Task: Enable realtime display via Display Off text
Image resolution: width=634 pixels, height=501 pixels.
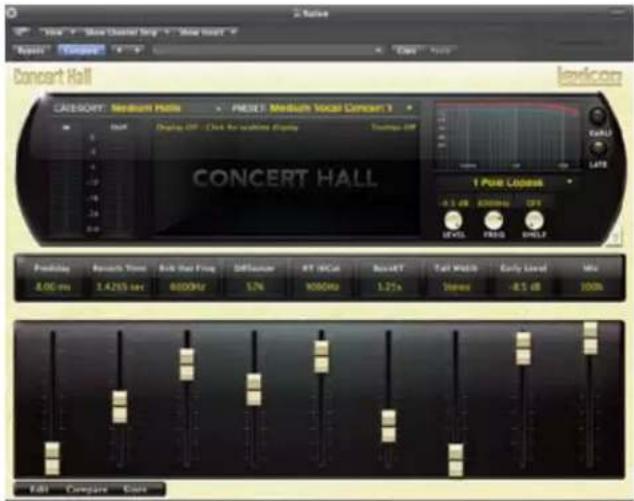Action: pos(227,127)
